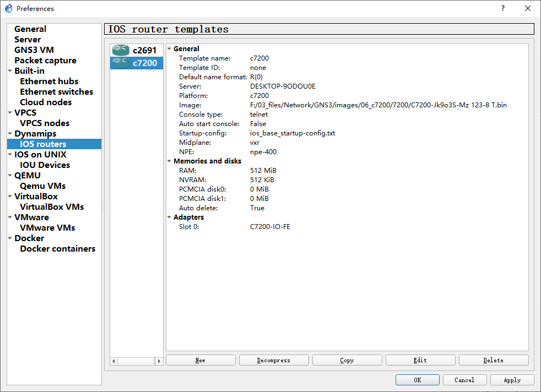This screenshot has height=392, width=541.
Task: Click the Image path value ending T.bin
Action: [x=378, y=105]
